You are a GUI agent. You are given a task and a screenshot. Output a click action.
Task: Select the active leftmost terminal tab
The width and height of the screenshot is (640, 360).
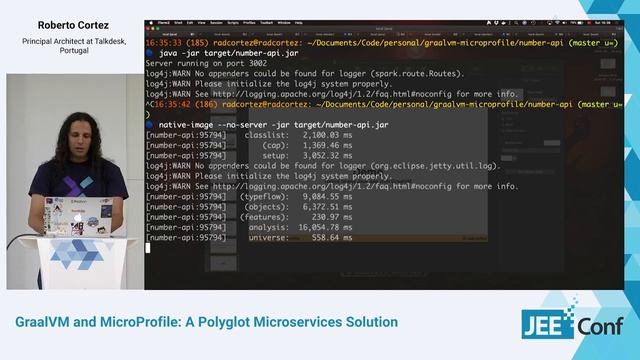(x=171, y=34)
